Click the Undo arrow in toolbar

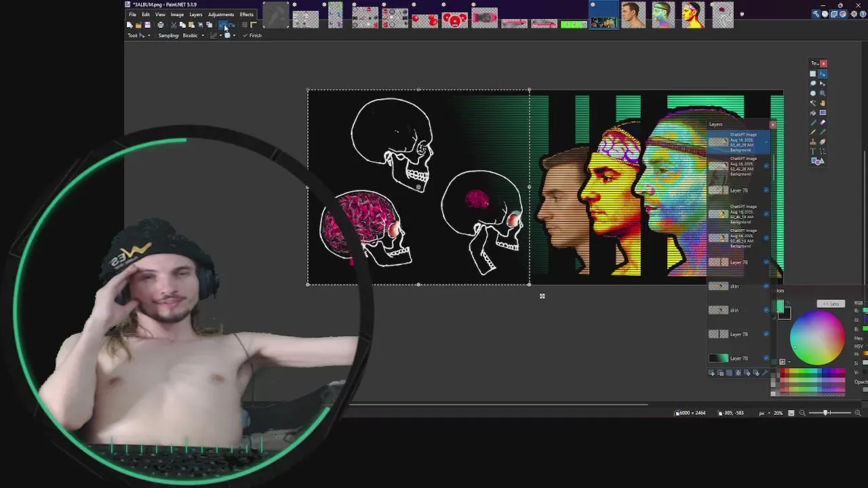pyautogui.click(x=222, y=25)
